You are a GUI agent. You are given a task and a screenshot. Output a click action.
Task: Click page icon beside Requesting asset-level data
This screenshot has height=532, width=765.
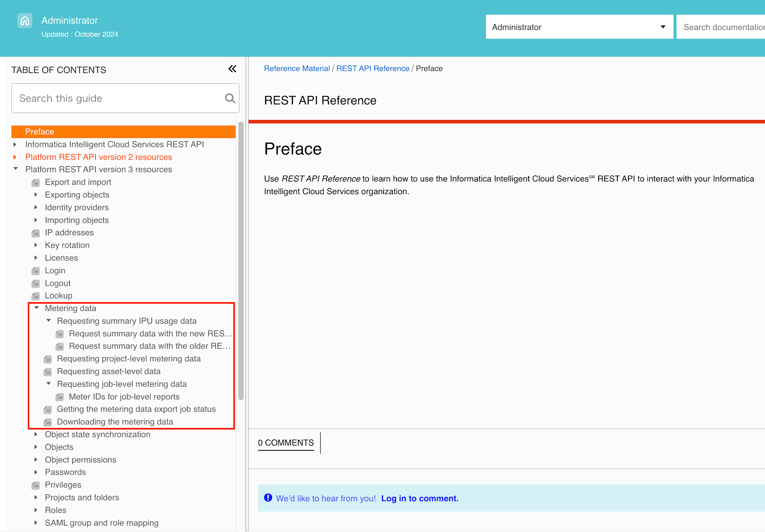[x=48, y=372]
